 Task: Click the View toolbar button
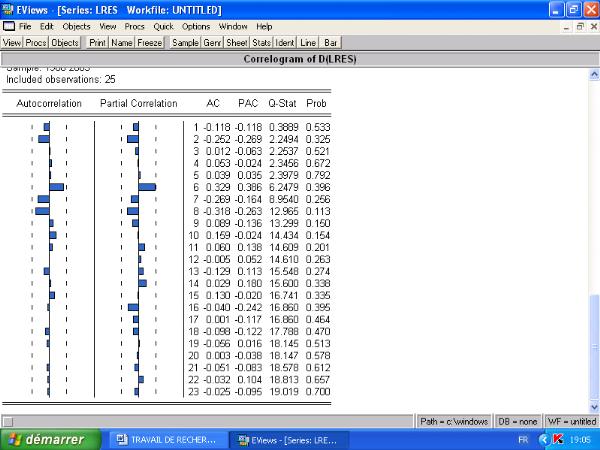pos(12,42)
